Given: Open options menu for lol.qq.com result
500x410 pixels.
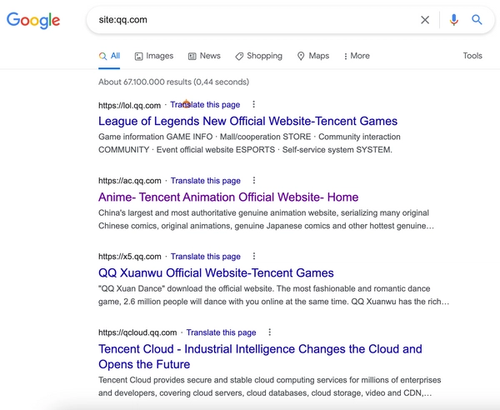Looking at the screenshot, I should (254, 105).
